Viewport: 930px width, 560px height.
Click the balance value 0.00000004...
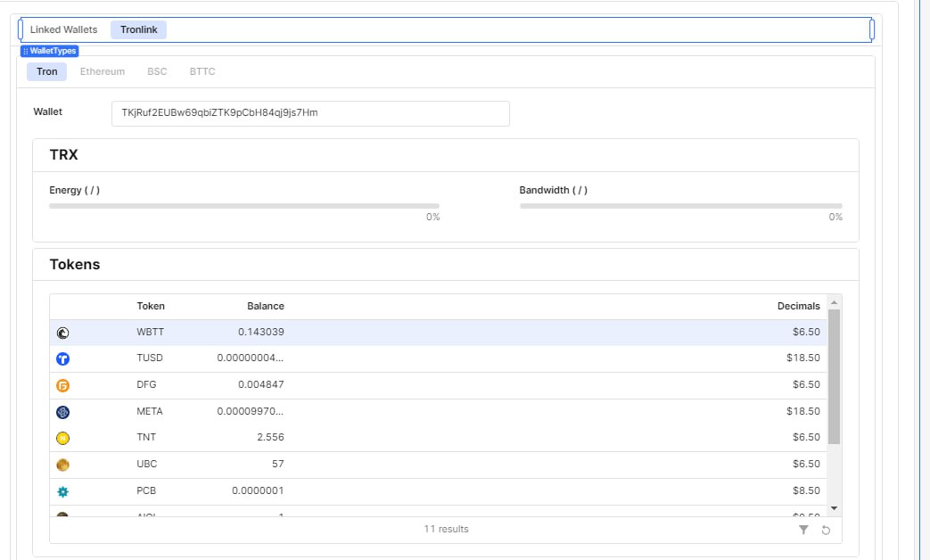(251, 358)
